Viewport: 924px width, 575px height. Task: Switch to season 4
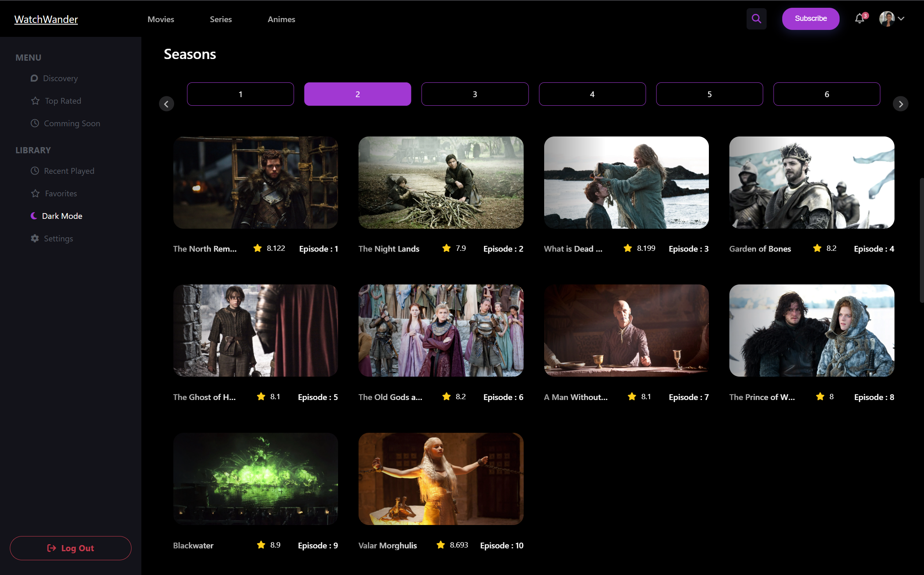(x=592, y=94)
